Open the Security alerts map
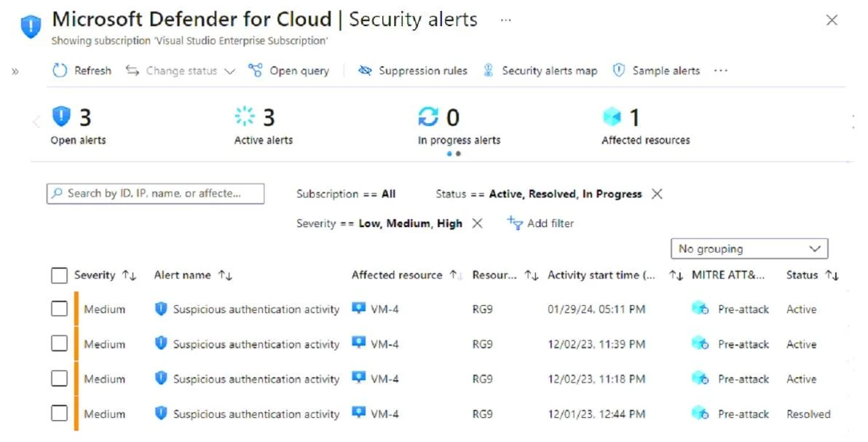868x442 pixels. [x=540, y=71]
